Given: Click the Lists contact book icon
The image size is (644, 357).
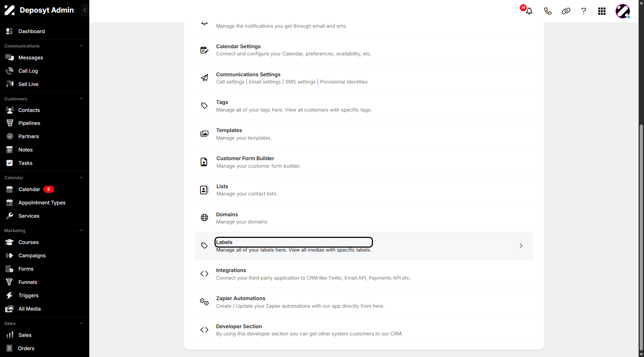Looking at the screenshot, I should tap(204, 190).
